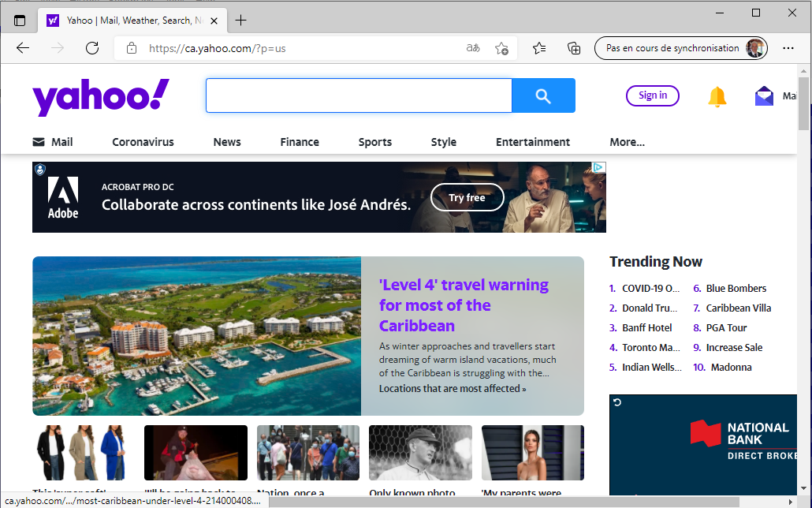The width and height of the screenshot is (812, 508).
Task: Open browser Settings and more menu
Action: (788, 48)
